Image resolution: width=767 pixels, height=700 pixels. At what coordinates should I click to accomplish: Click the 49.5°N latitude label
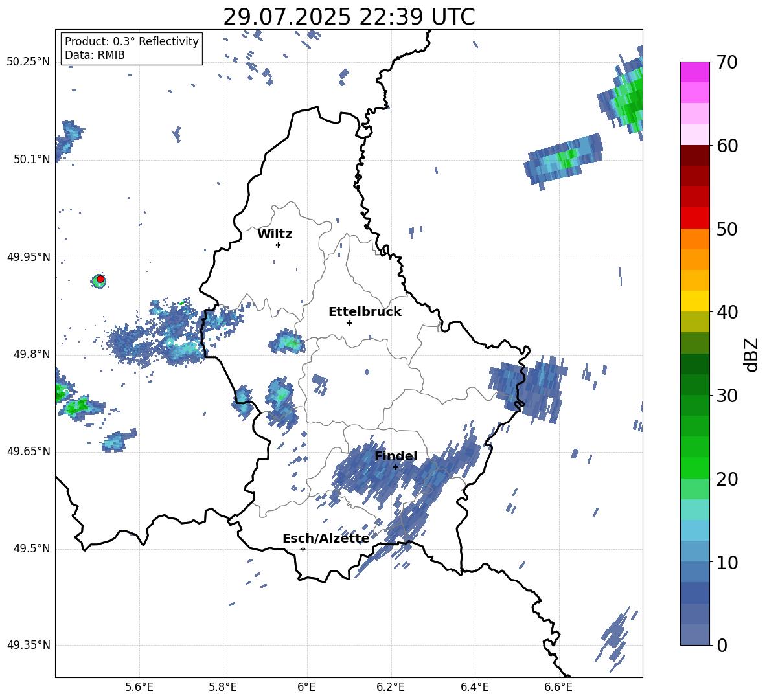(x=31, y=548)
